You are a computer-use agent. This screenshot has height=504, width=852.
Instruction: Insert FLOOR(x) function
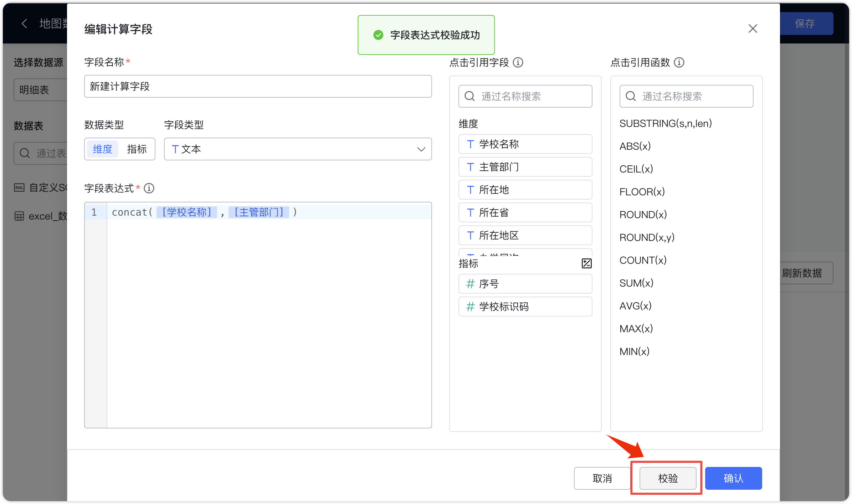[x=642, y=192]
